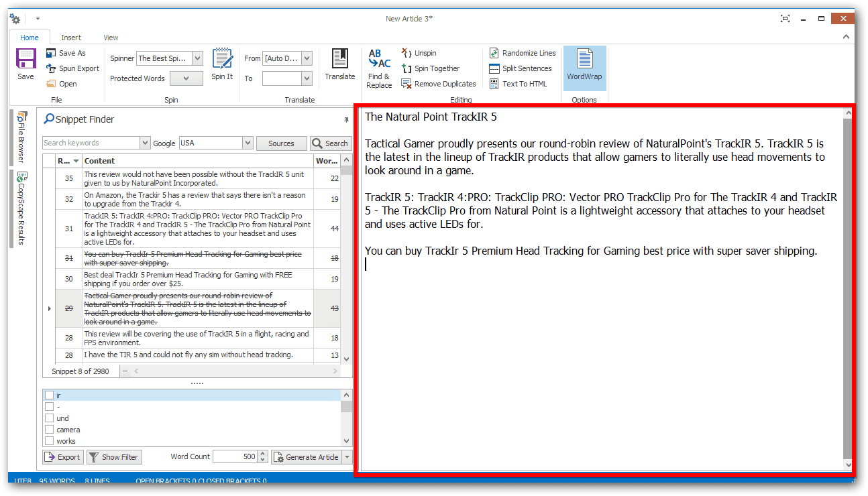
Task: Click Spun Export in the File group
Action: pyautogui.click(x=72, y=68)
